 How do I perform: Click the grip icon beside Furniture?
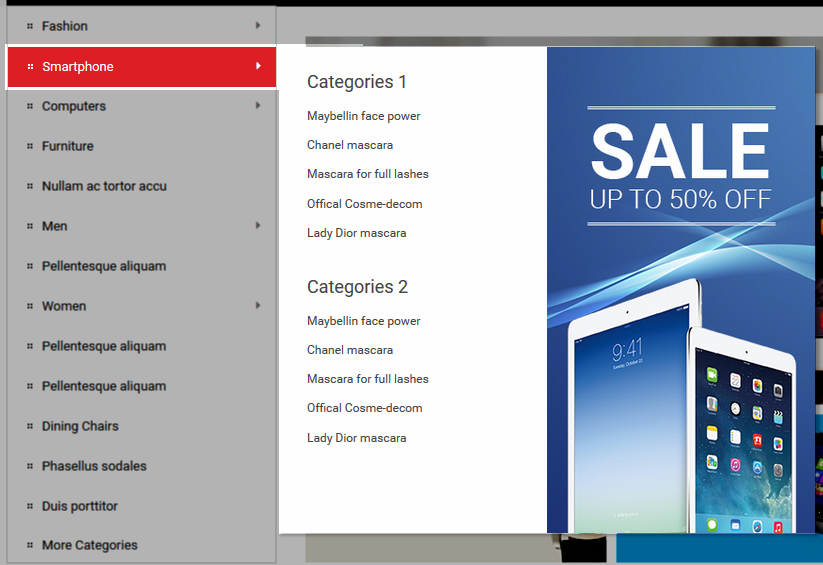30,146
